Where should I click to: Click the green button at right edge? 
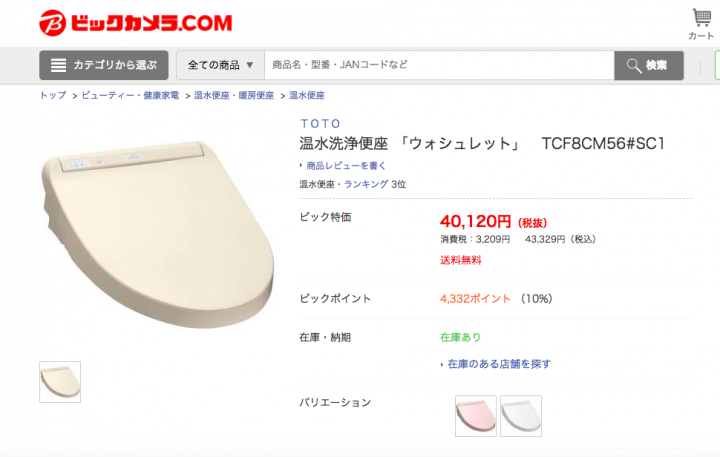click(x=717, y=65)
